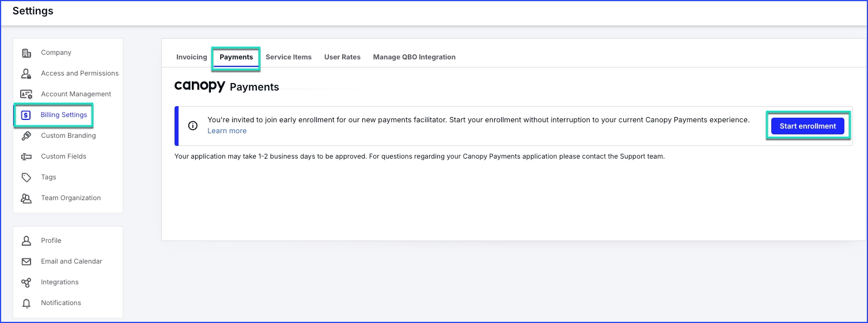Click the info circle icon in enrollment banner
868x323 pixels.
(x=193, y=126)
